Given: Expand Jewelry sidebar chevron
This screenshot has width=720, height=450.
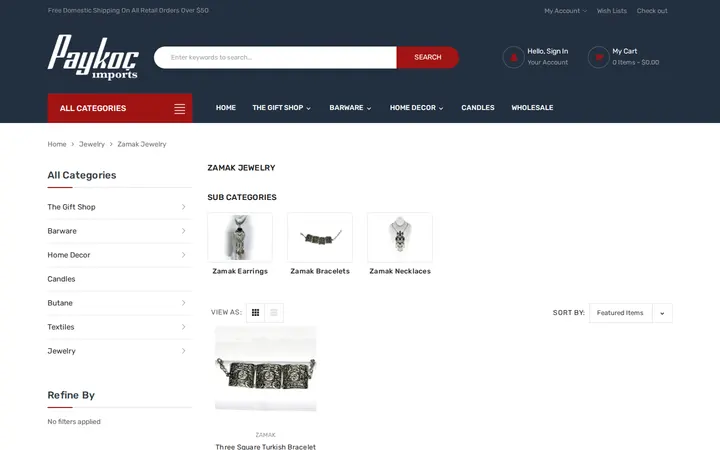Looking at the screenshot, I should [183, 351].
